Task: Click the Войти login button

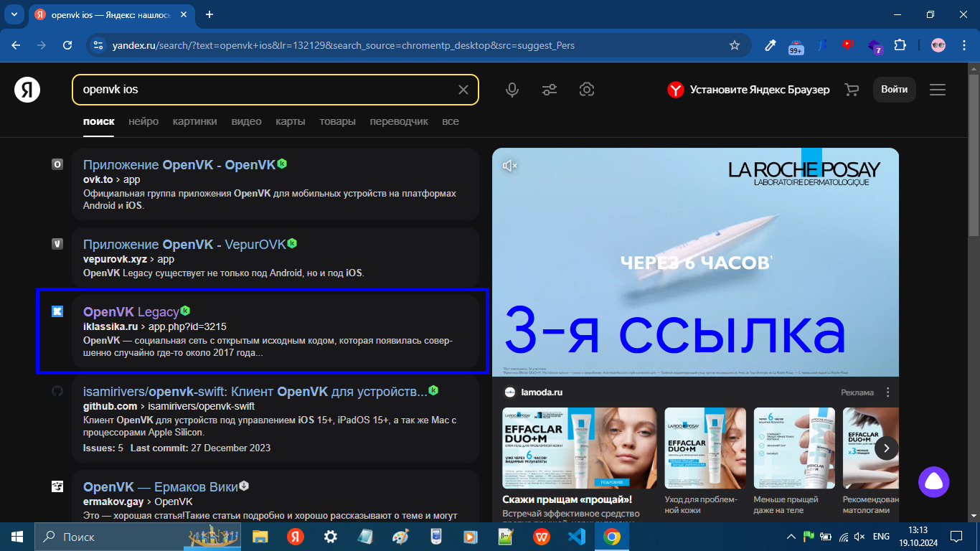Action: coord(894,90)
